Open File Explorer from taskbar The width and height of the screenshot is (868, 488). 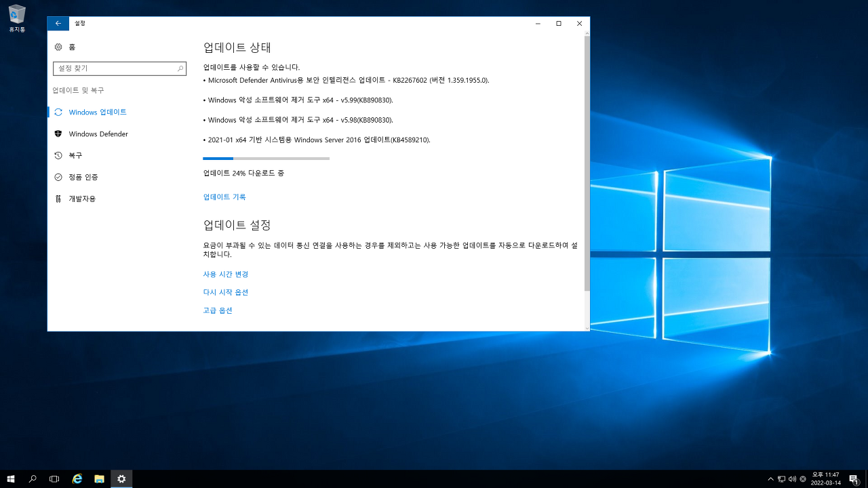pos(99,479)
